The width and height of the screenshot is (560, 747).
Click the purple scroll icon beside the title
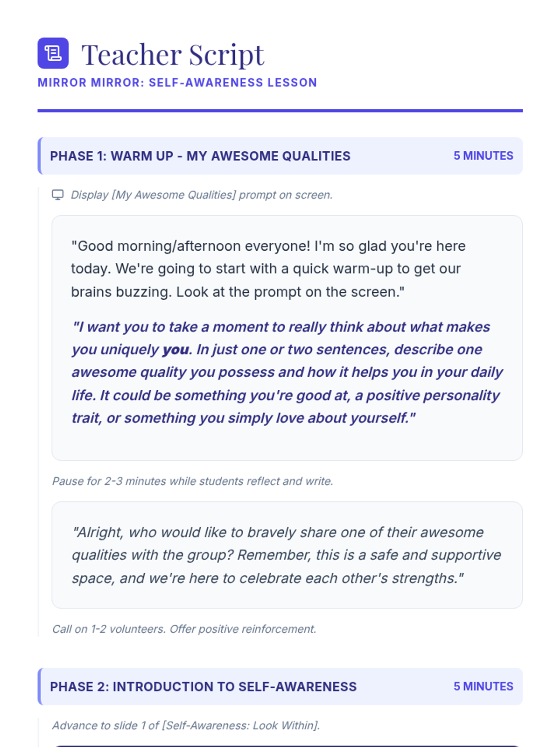[53, 53]
